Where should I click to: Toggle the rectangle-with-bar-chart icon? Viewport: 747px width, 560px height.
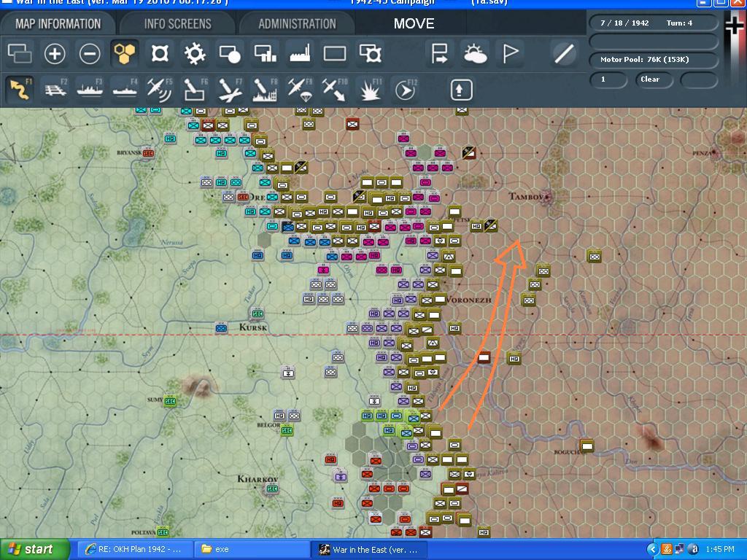tap(265, 53)
